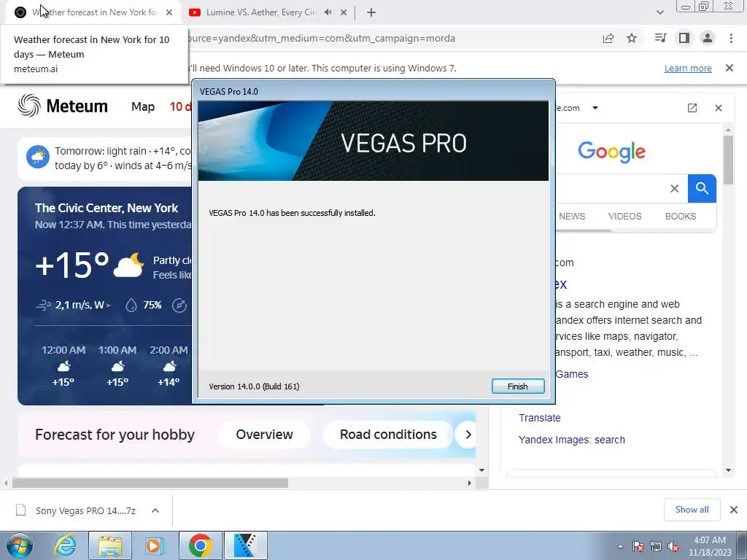Click Show all downloads
Viewport: 747px width, 560px height.
[692, 510]
